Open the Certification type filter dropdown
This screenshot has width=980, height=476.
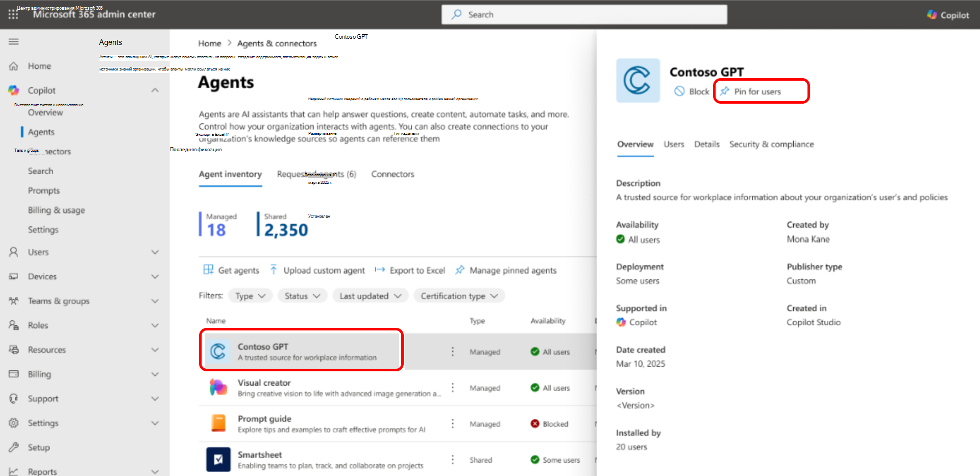tap(459, 296)
